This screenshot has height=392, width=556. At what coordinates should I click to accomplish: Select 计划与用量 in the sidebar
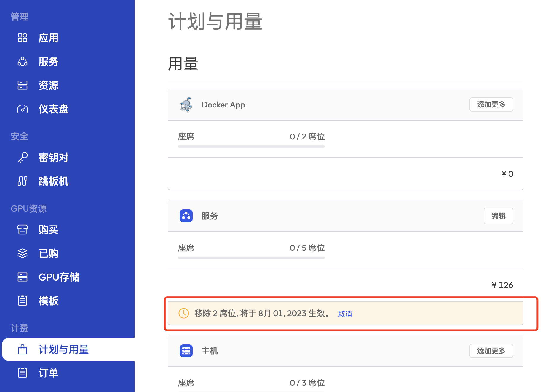point(63,349)
